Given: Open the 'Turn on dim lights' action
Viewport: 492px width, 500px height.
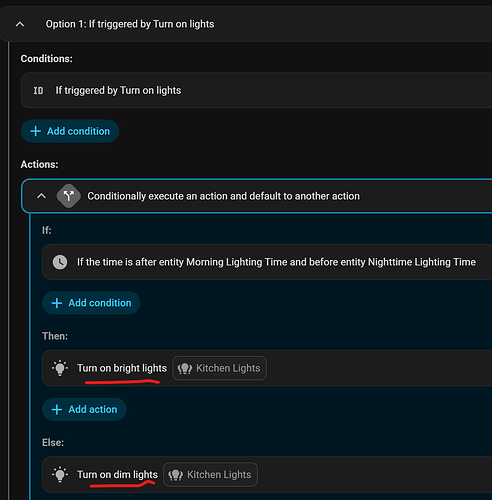Looking at the screenshot, I should click(267, 474).
